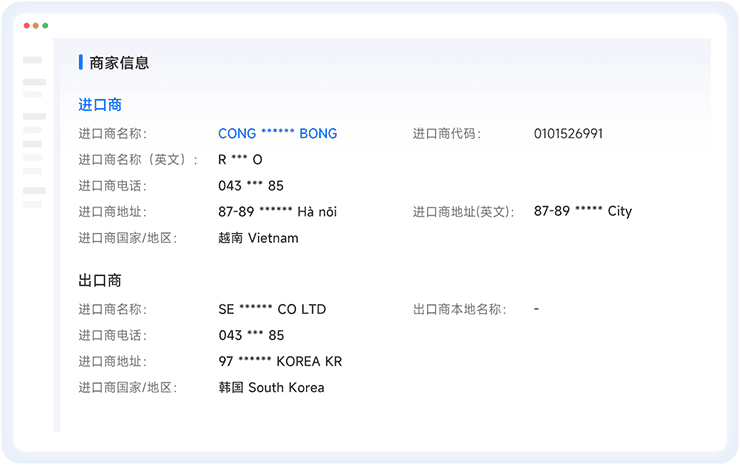Click the 出口商本地名称 field label
740x465 pixels.
[x=459, y=309]
